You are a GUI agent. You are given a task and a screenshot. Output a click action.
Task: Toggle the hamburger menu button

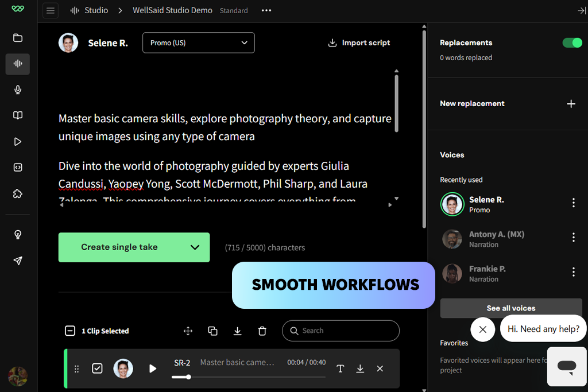tap(51, 10)
